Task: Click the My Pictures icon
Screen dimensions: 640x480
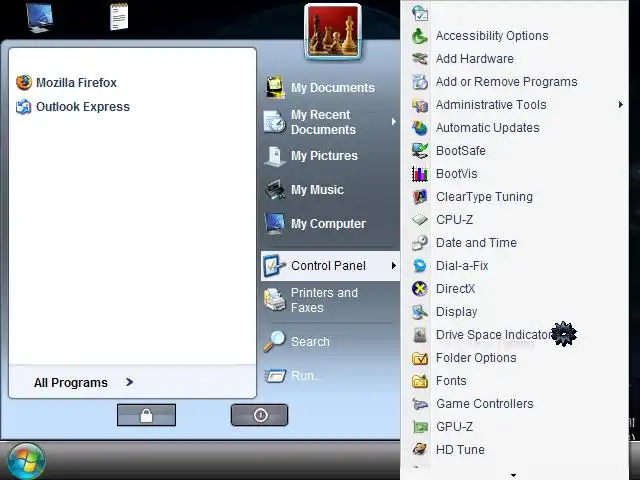Action: pyautogui.click(x=275, y=156)
